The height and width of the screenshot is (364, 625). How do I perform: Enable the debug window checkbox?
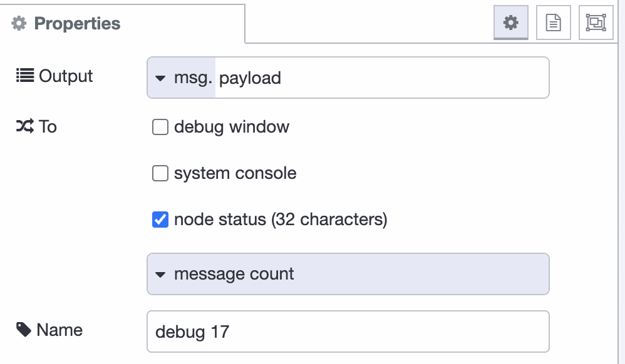click(160, 127)
